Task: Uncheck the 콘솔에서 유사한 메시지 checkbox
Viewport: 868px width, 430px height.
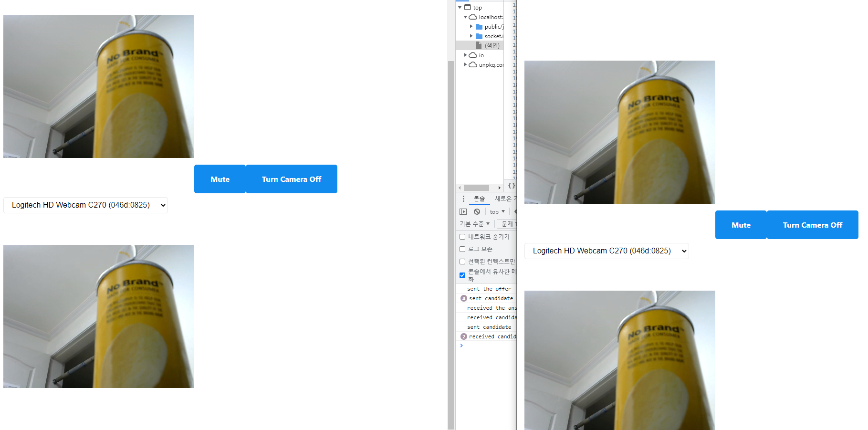Action: pyautogui.click(x=462, y=275)
